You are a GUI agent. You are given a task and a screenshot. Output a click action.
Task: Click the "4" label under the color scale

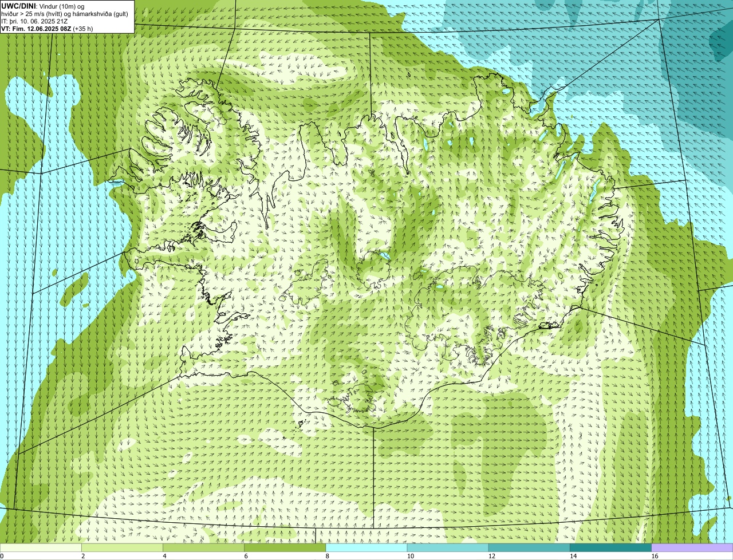[x=164, y=556]
